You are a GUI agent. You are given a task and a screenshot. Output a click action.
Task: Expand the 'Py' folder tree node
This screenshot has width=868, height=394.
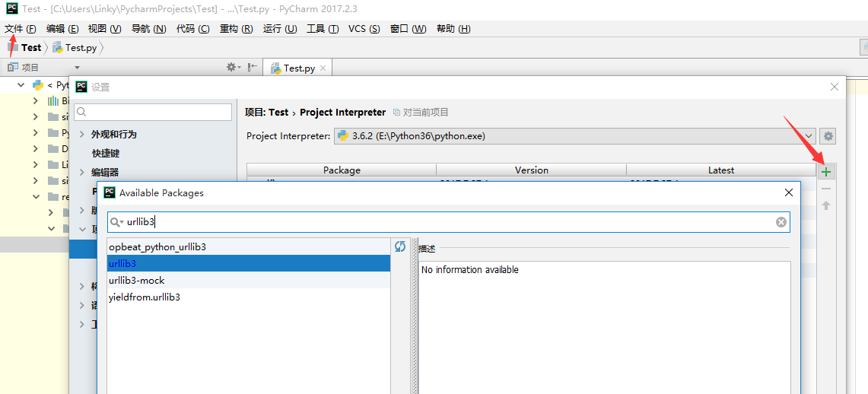tap(36, 133)
